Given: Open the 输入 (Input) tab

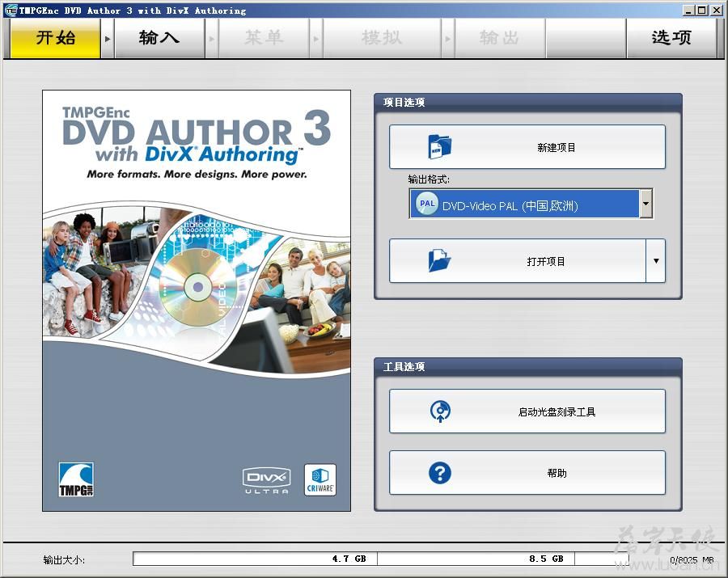Looking at the screenshot, I should click(159, 39).
